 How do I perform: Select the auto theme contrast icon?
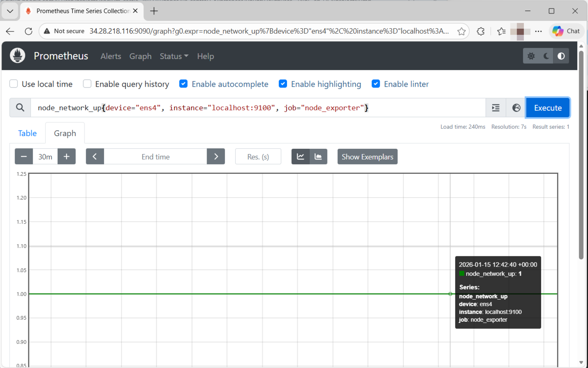[x=561, y=56]
